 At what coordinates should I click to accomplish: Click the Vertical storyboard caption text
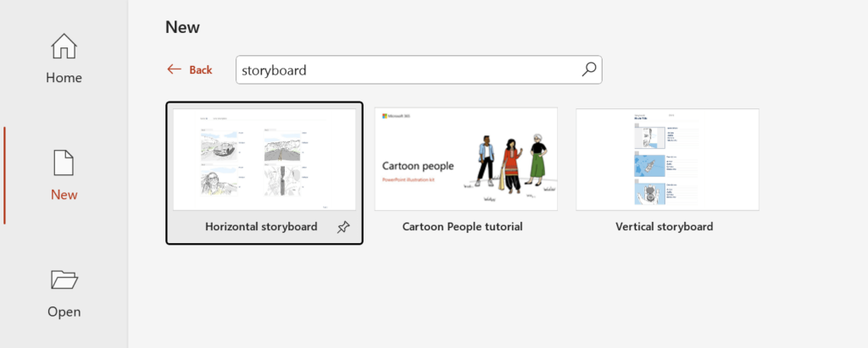664,227
